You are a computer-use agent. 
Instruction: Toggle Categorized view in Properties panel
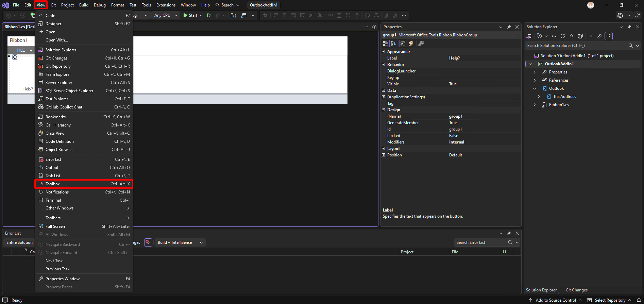click(x=385, y=44)
